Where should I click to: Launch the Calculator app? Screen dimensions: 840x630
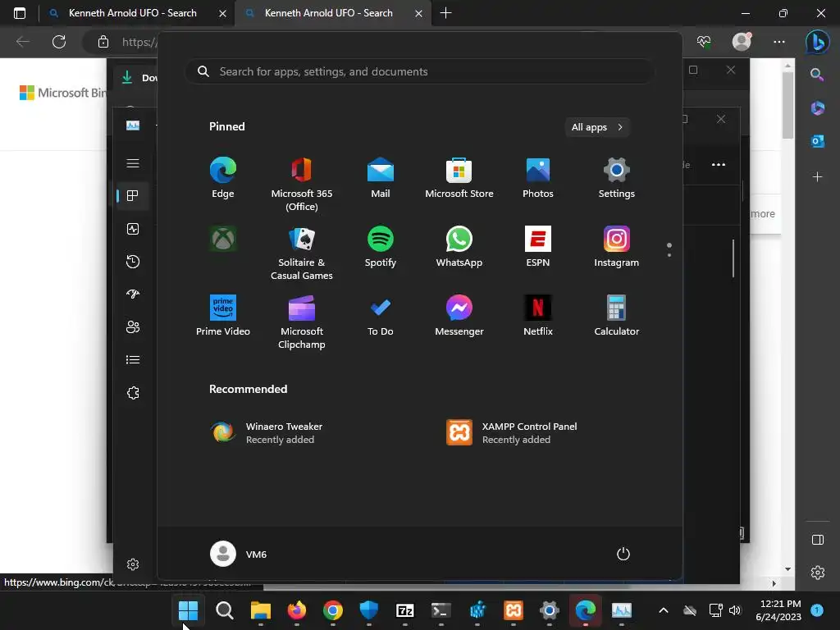[x=617, y=316]
